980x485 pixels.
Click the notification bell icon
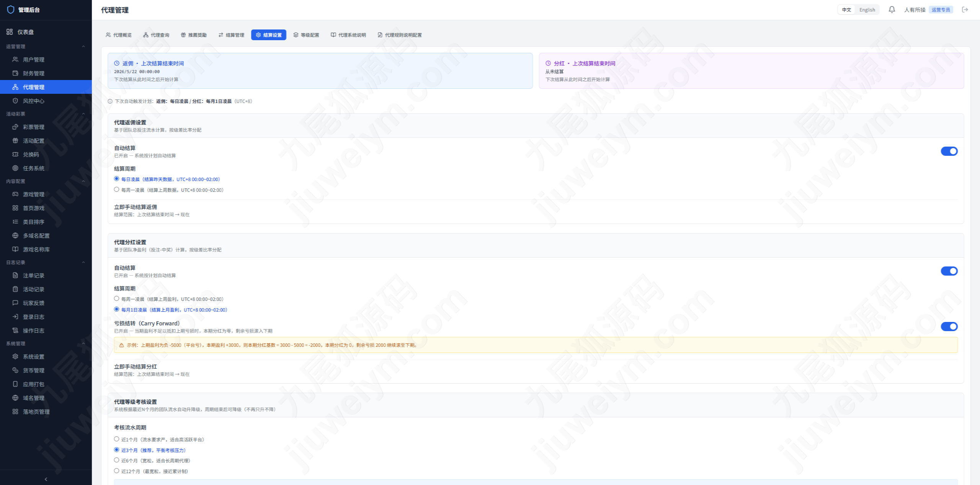coord(892,10)
